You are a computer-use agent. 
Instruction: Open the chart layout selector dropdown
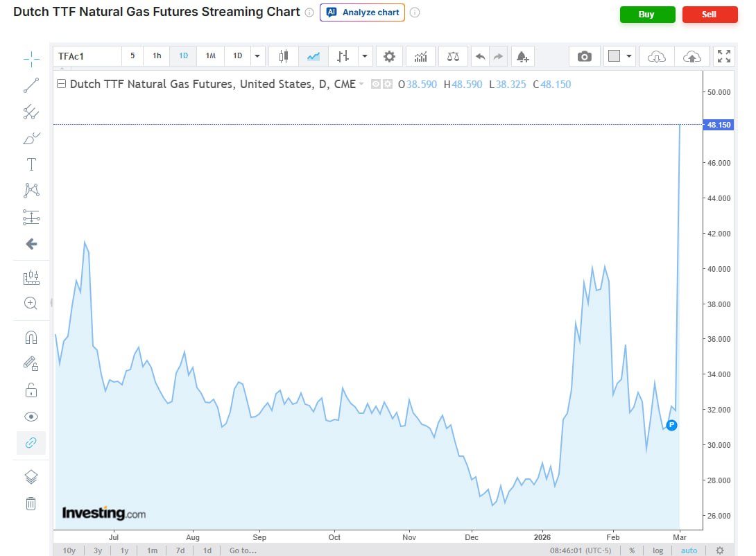619,56
